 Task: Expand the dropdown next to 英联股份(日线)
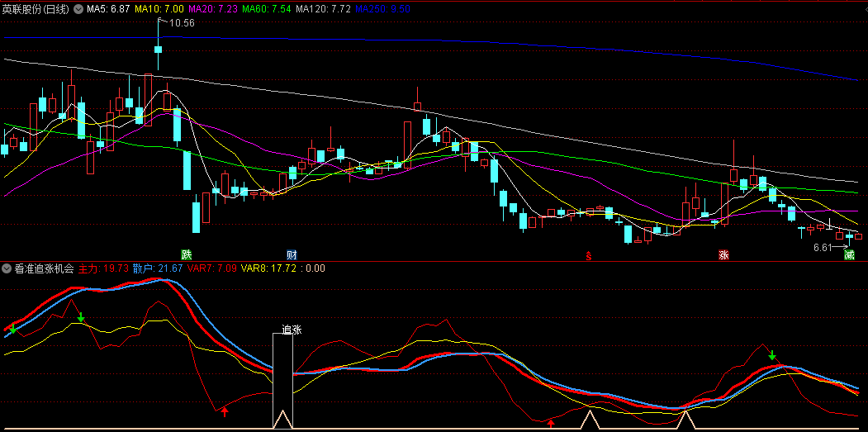[x=78, y=9]
